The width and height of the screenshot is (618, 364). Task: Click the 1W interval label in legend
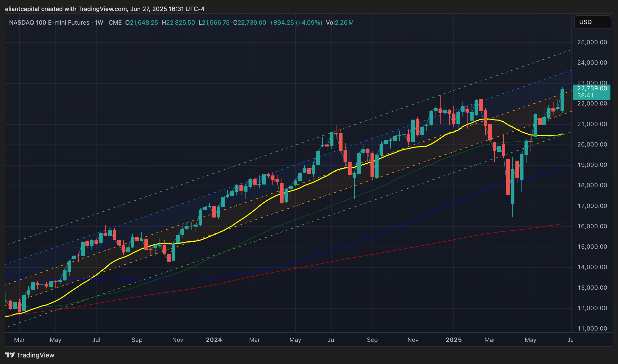99,23
